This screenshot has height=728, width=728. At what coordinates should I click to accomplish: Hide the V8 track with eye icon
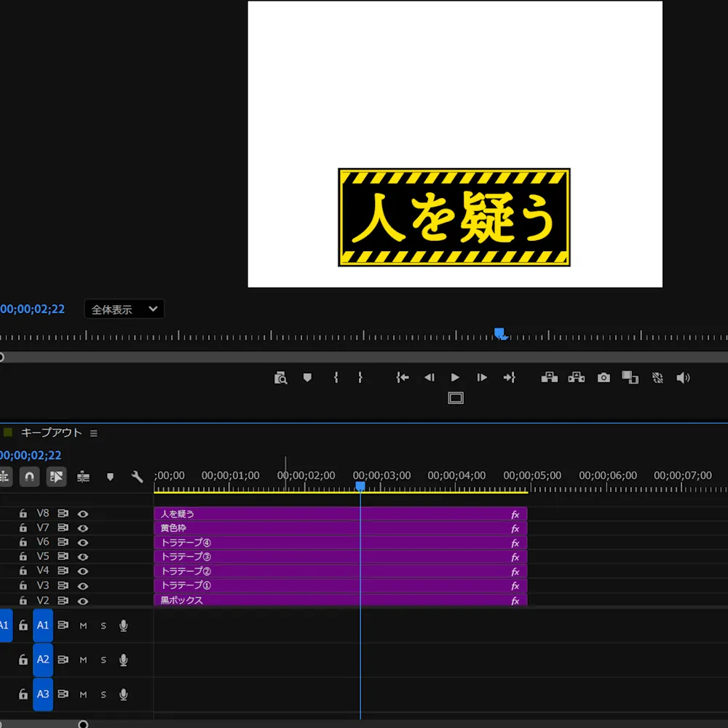click(83, 514)
